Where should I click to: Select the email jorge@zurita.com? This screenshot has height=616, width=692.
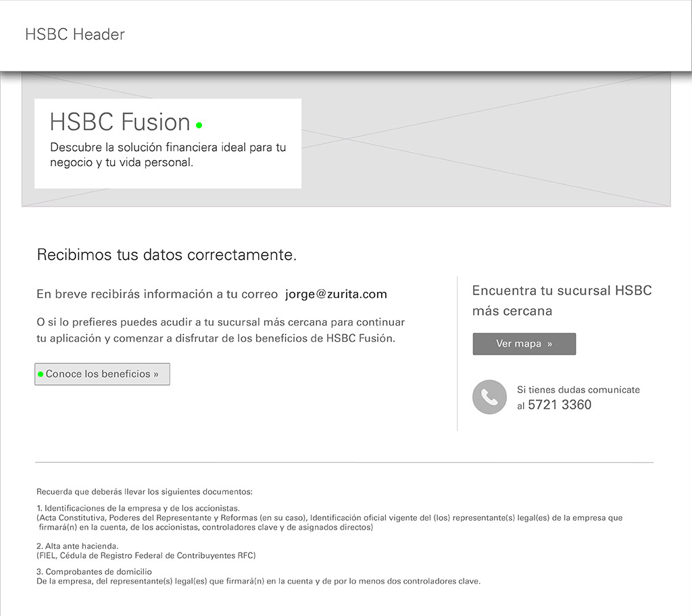[x=337, y=294]
